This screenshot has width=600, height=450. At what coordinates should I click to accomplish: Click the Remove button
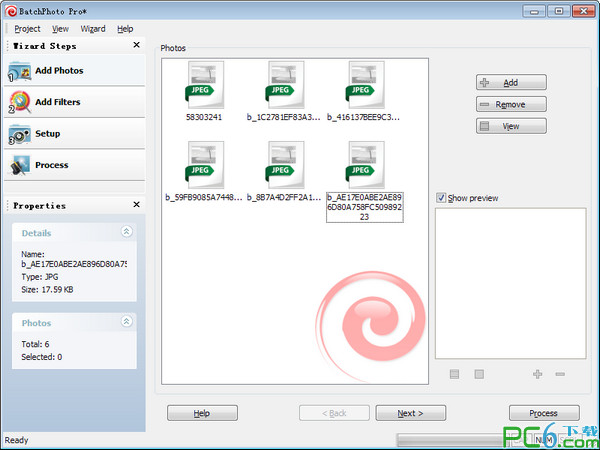pyautogui.click(x=511, y=104)
